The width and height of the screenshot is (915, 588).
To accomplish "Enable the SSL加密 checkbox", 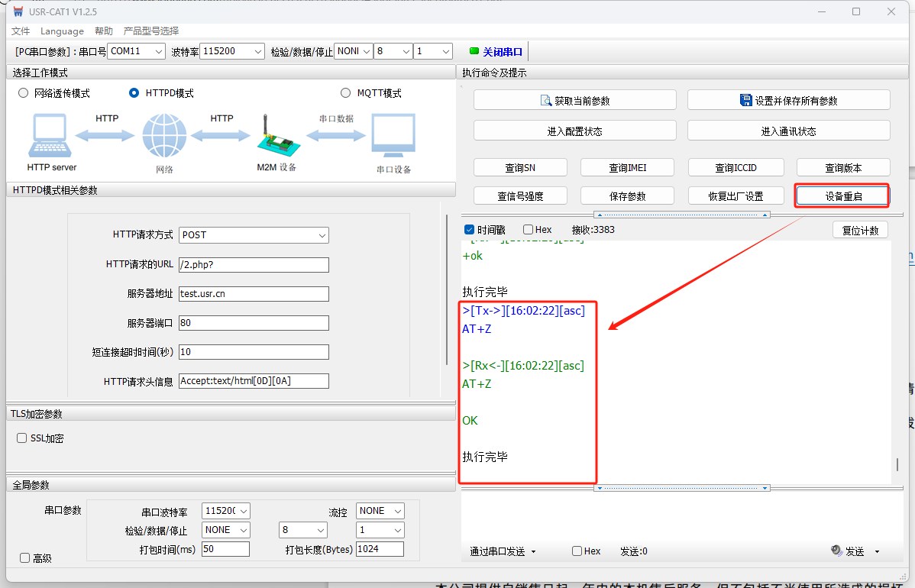I will point(22,438).
